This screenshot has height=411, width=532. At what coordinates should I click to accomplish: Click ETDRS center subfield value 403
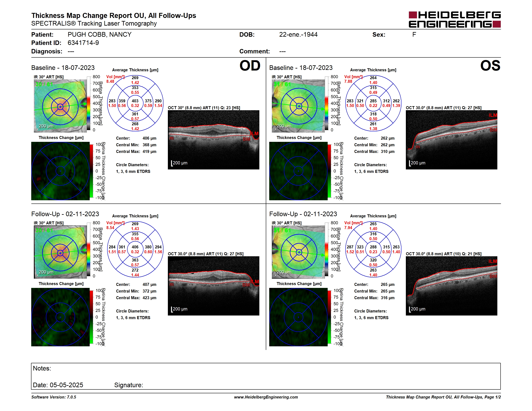click(135, 101)
